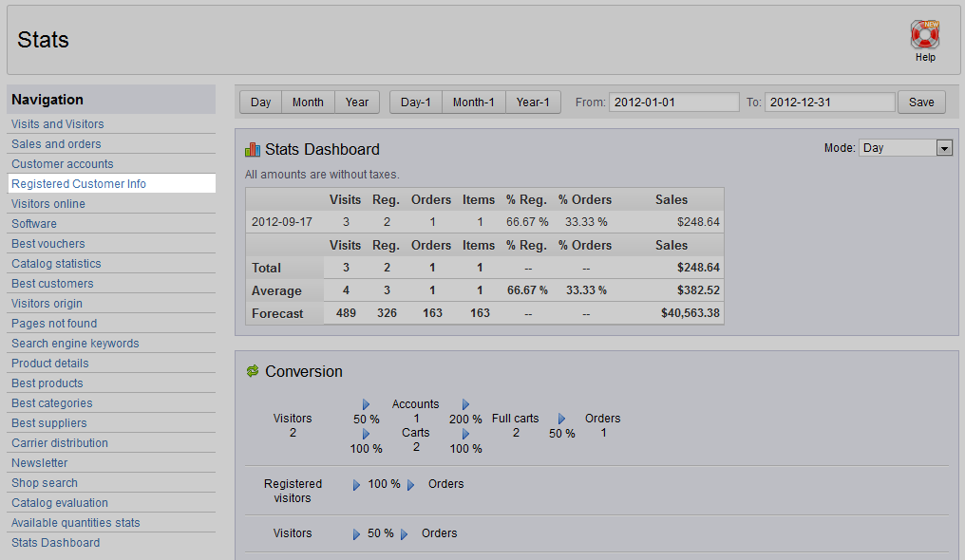Open Sales and orders stats
965x560 pixels.
pos(56,144)
